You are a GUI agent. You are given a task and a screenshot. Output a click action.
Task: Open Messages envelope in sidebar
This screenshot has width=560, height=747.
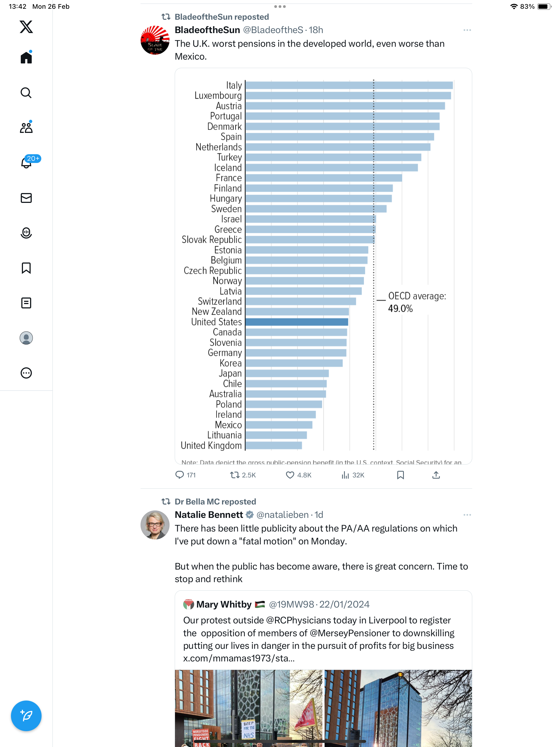[x=26, y=198]
